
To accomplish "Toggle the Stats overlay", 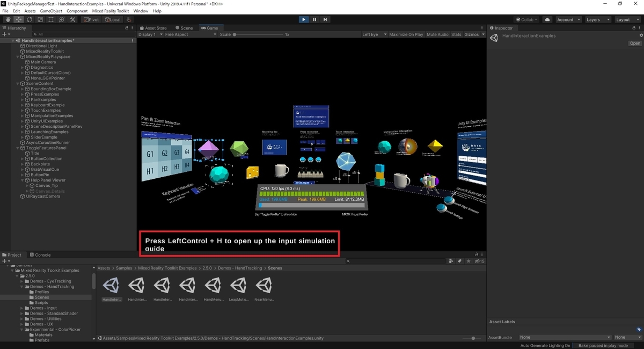I will click(456, 34).
